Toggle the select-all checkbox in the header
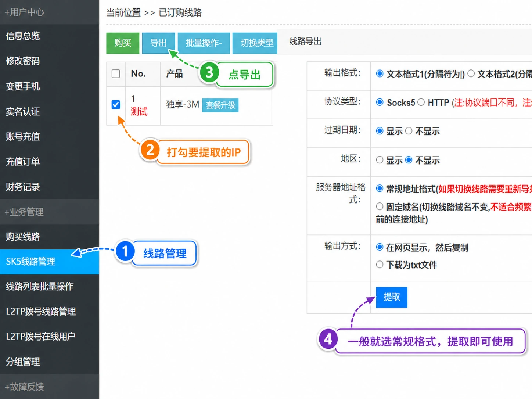The image size is (532, 399). click(x=116, y=73)
